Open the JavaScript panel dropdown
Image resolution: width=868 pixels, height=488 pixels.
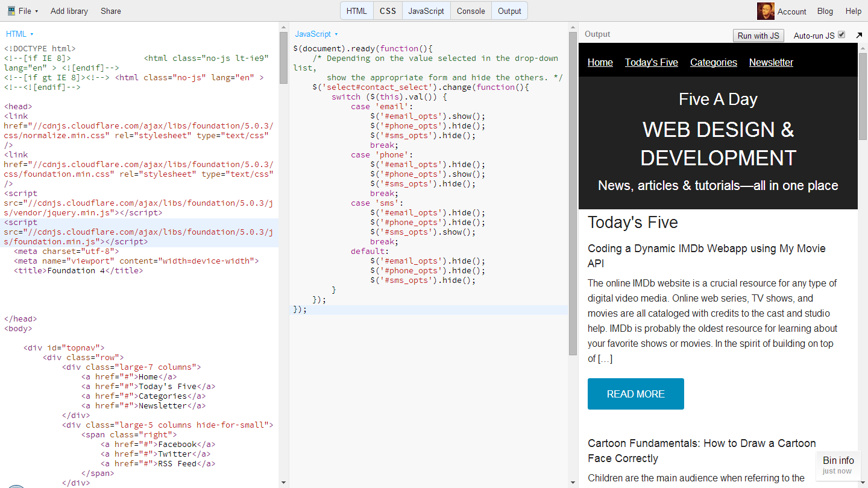click(317, 34)
